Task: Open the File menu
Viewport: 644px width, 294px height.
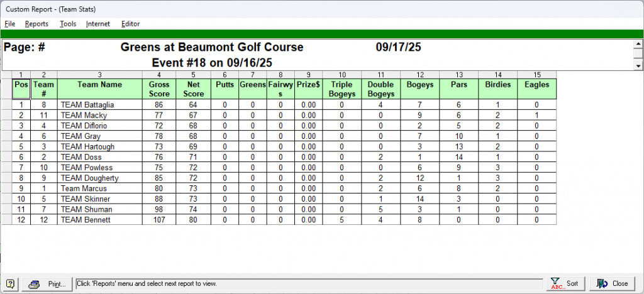Action: [10, 24]
